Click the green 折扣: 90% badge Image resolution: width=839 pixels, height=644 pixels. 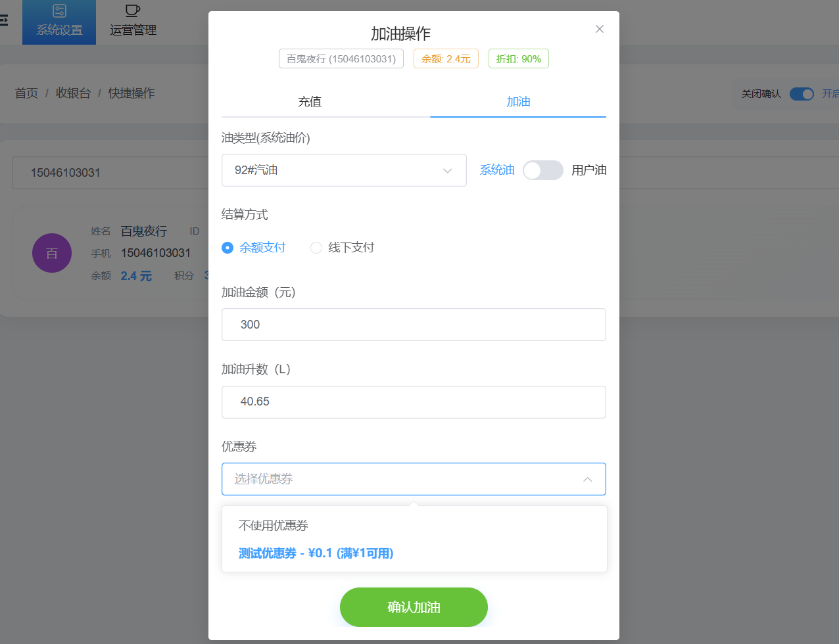tap(518, 58)
